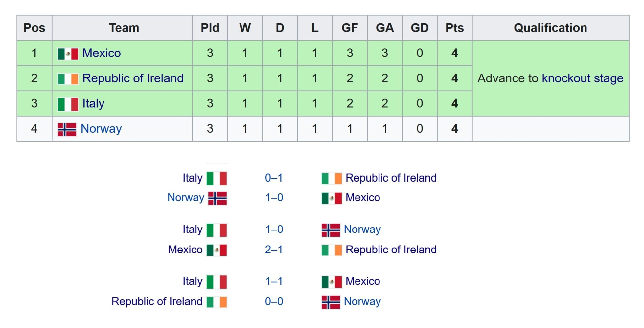This screenshot has width=644, height=328.
Task: Follow the knockout stage link
Action: click(582, 78)
